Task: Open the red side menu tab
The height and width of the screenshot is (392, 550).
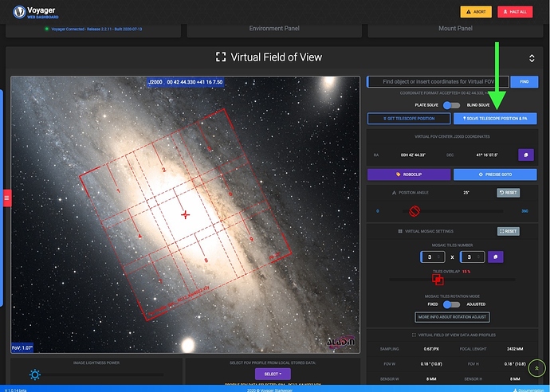Action: 6,198
